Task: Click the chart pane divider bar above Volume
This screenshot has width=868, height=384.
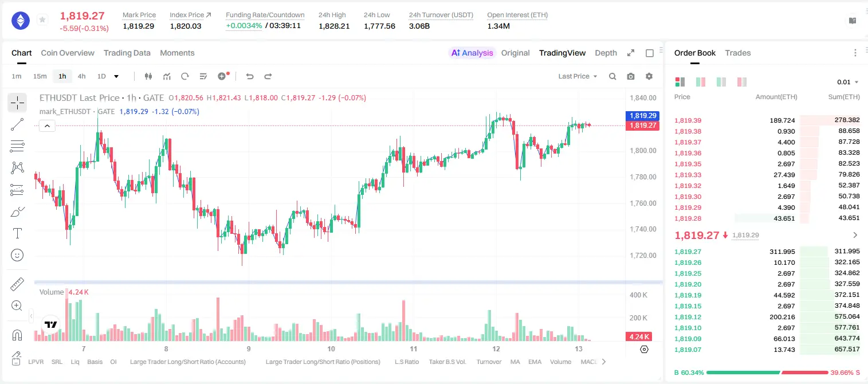Action: (x=348, y=282)
